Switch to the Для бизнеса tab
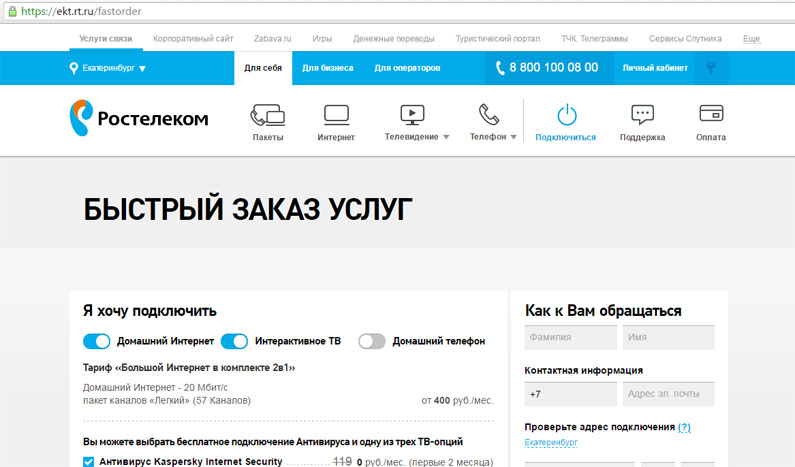 coord(327,68)
